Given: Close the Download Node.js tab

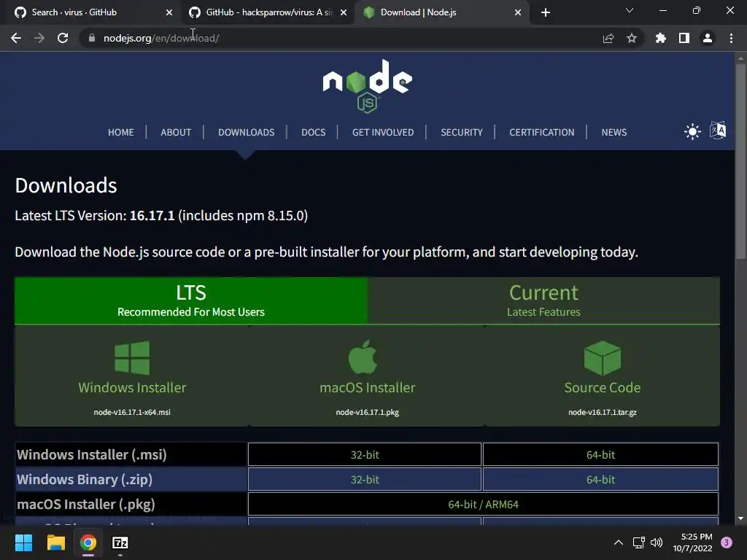Looking at the screenshot, I should pos(518,12).
